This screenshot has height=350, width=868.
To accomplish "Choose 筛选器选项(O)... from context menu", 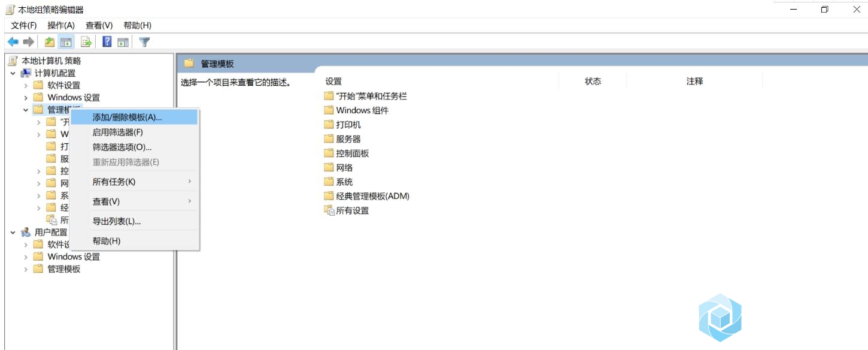I will point(134,147).
